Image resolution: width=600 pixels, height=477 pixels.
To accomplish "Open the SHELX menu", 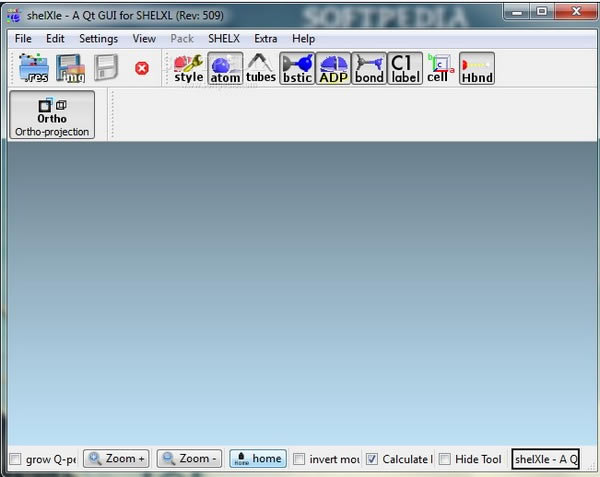I will [x=224, y=38].
